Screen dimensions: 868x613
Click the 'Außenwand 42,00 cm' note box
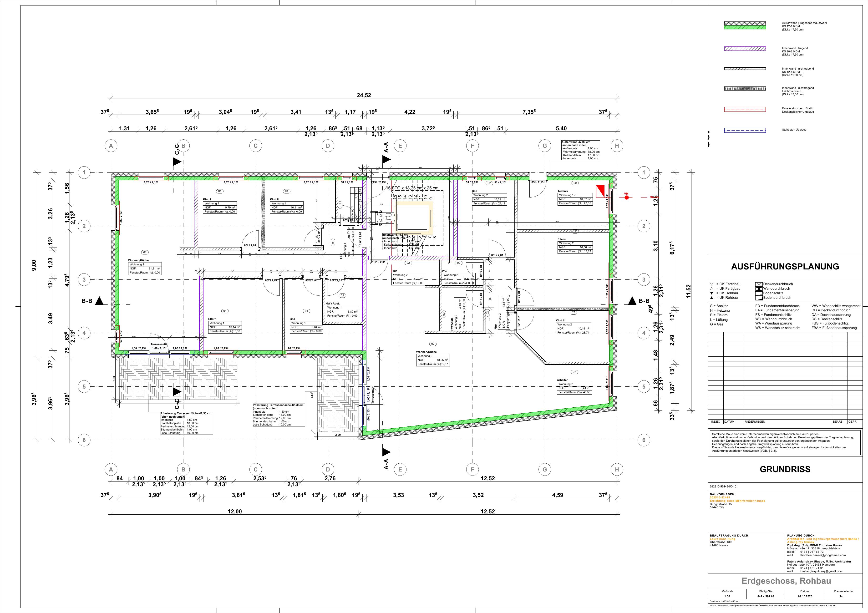pyautogui.click(x=580, y=150)
